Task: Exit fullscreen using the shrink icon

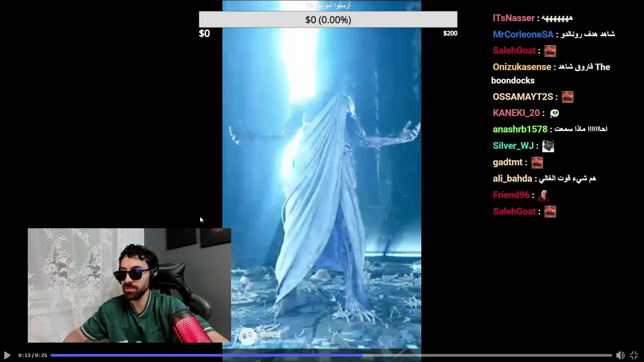Action: point(634,355)
